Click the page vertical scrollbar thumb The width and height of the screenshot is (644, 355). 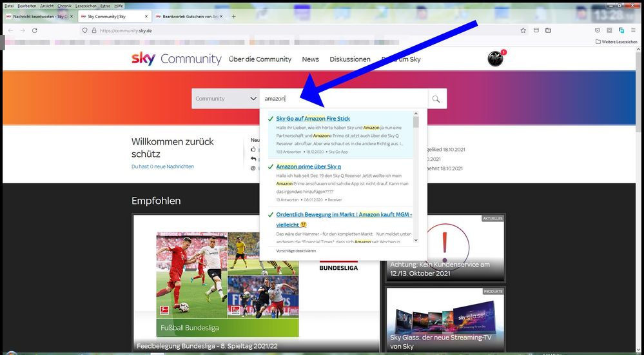tap(639, 92)
